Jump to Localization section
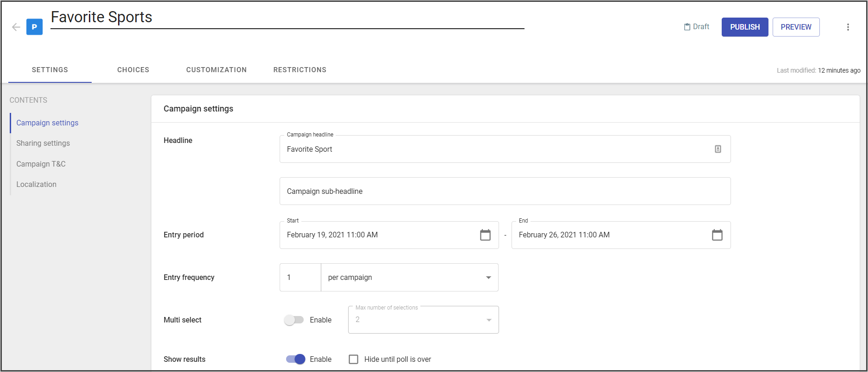 click(x=36, y=184)
